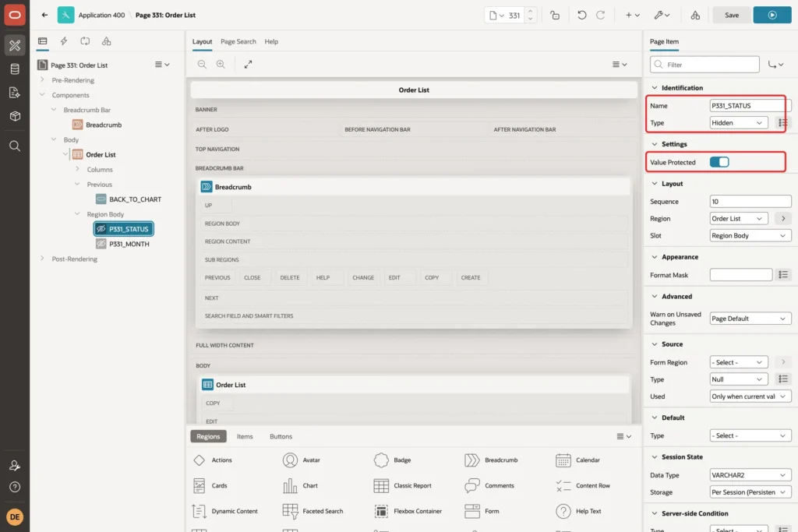Open the Session State Data Type dropdown

coord(750,475)
